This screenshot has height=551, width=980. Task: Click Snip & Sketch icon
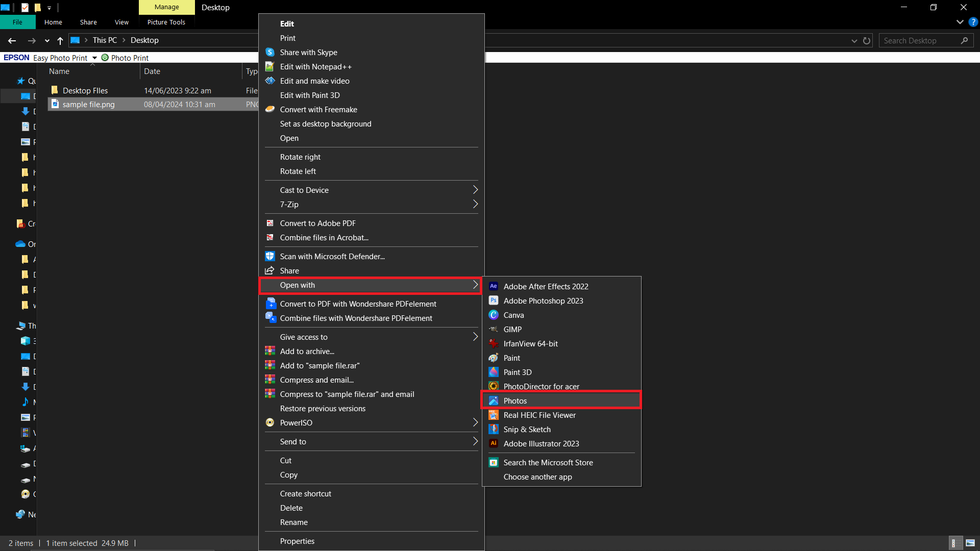coord(494,429)
